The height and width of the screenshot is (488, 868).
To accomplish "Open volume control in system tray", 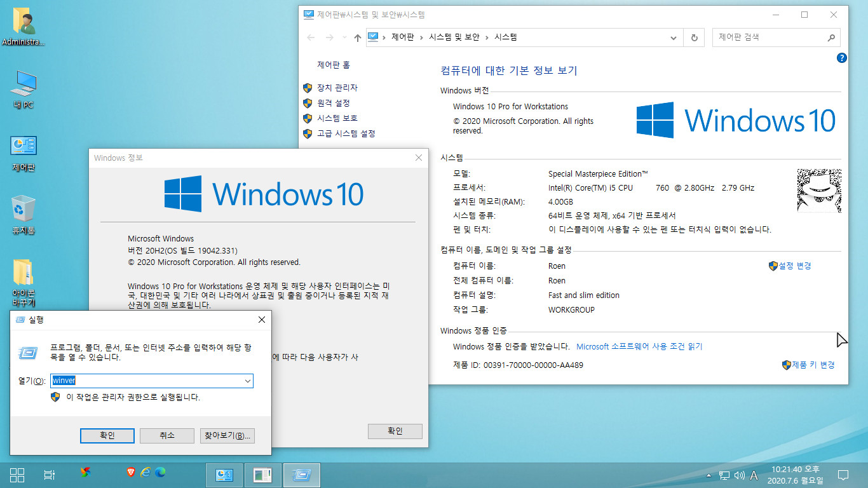I will (x=739, y=475).
